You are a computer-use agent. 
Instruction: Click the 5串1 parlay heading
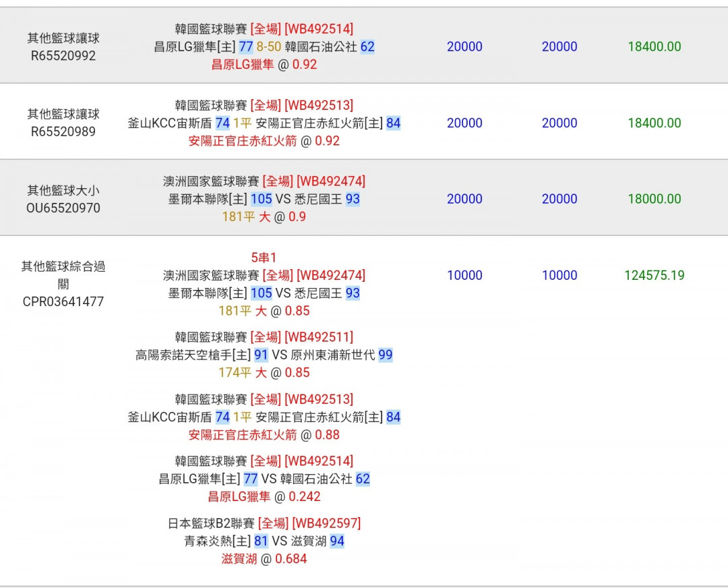pyautogui.click(x=264, y=258)
